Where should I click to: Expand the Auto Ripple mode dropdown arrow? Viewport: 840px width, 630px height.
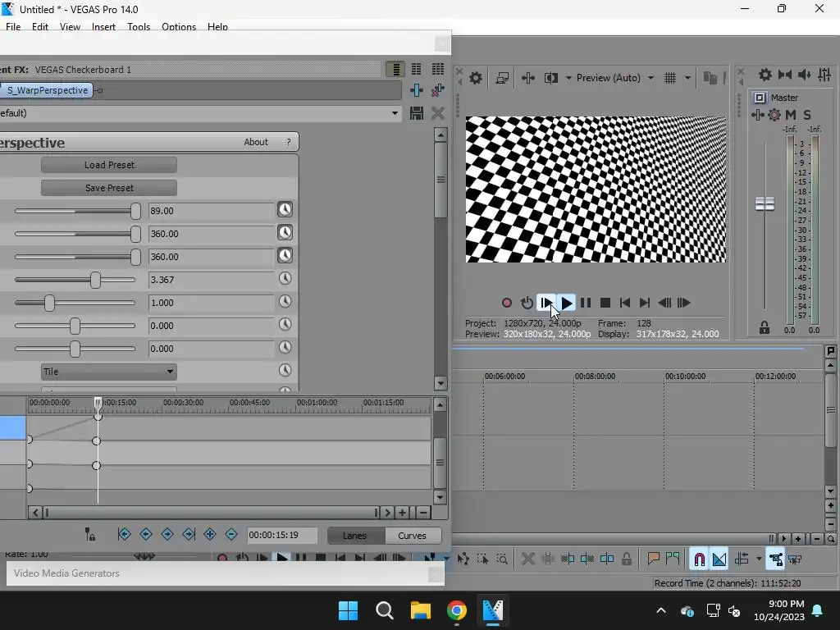pyautogui.click(x=759, y=559)
